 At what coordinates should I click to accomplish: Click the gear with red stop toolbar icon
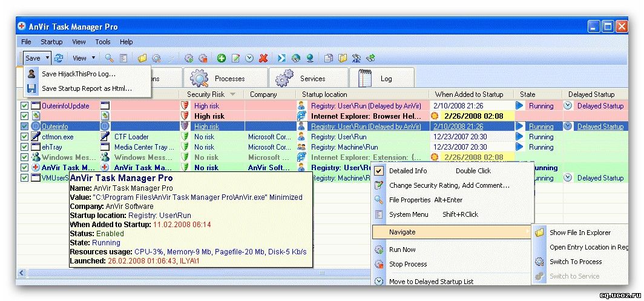[x=203, y=58]
